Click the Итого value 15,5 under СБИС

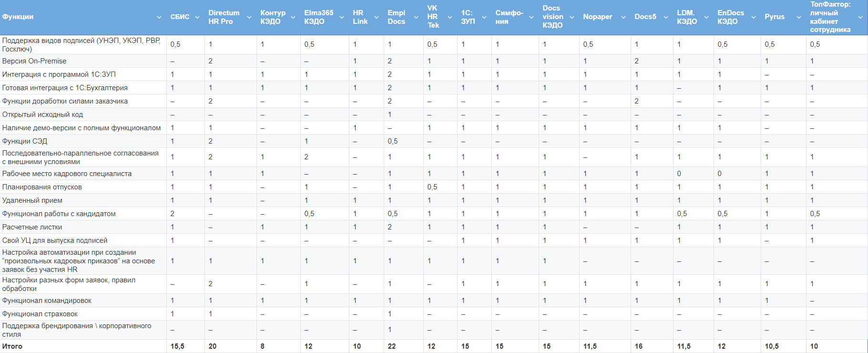pos(177,346)
